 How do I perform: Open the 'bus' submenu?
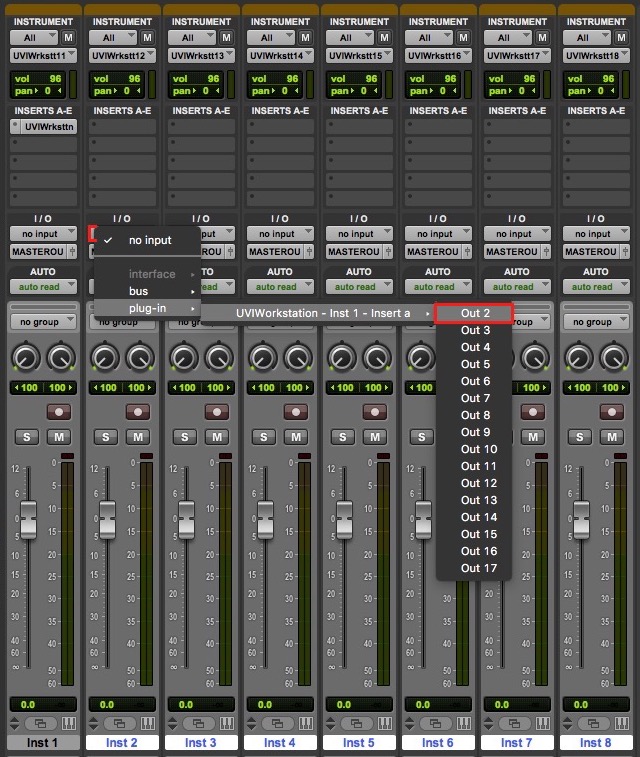pos(147,291)
